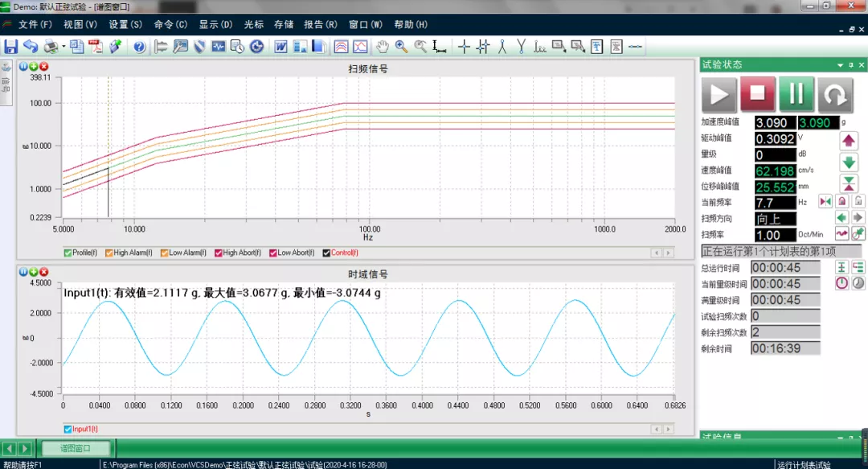Open the 视图(V) menu
This screenshot has height=469, width=868.
(80, 24)
